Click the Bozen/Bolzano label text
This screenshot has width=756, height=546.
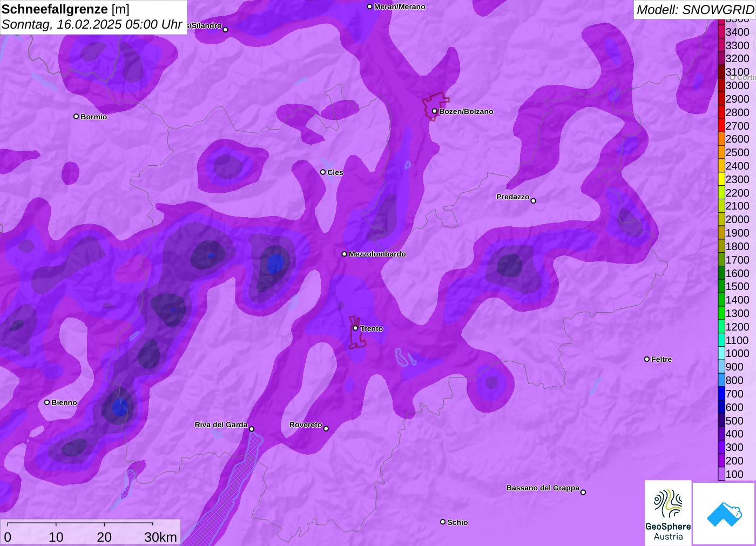[466, 111]
